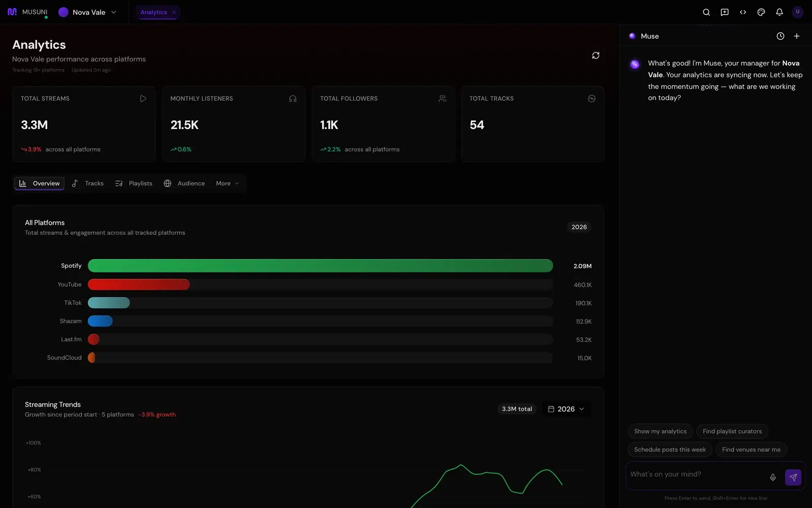Switch to the Playlists tab

tap(133, 183)
